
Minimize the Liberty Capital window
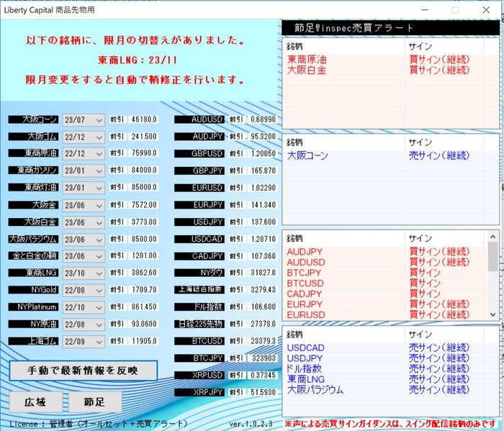425,10
